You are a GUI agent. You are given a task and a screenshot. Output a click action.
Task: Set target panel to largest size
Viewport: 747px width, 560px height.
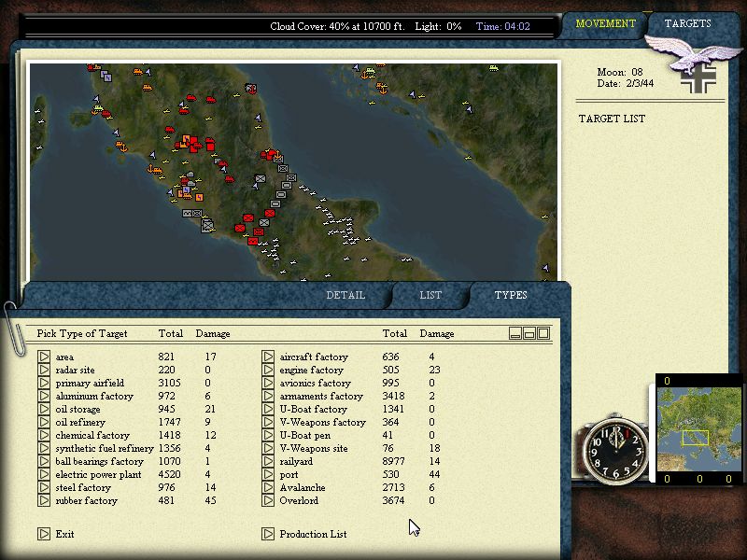coord(543,333)
